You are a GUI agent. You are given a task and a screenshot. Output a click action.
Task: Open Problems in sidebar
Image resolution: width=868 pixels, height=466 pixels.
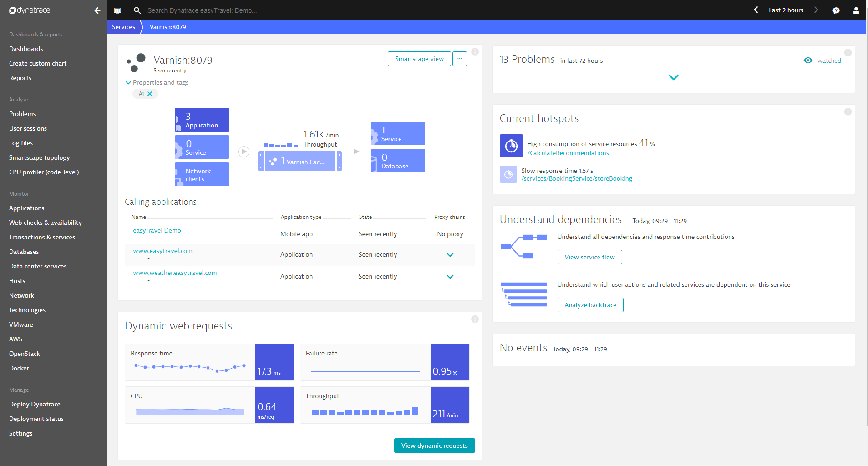[22, 114]
